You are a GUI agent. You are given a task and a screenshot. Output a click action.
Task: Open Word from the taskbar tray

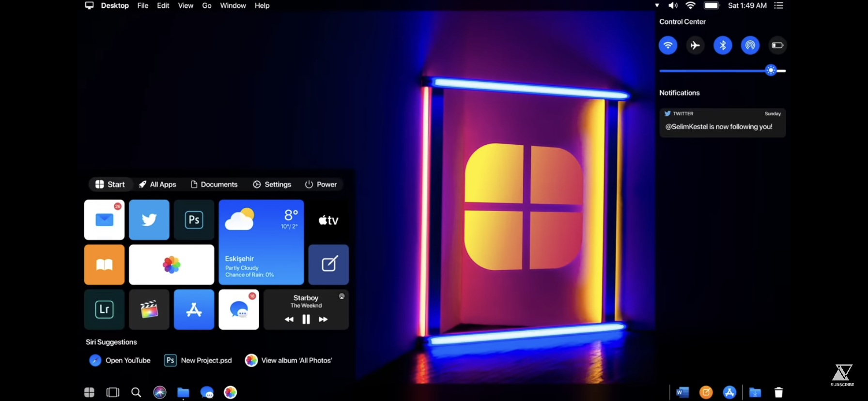(x=682, y=392)
